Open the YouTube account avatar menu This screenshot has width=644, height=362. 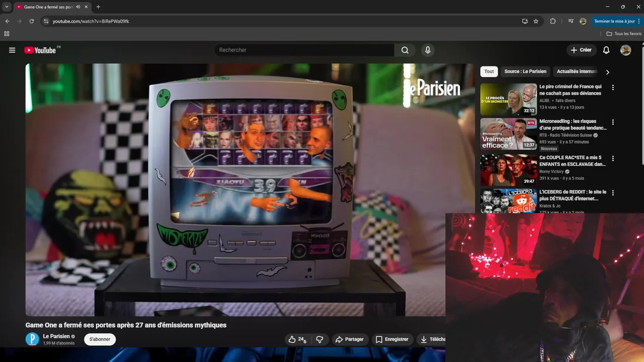point(626,50)
